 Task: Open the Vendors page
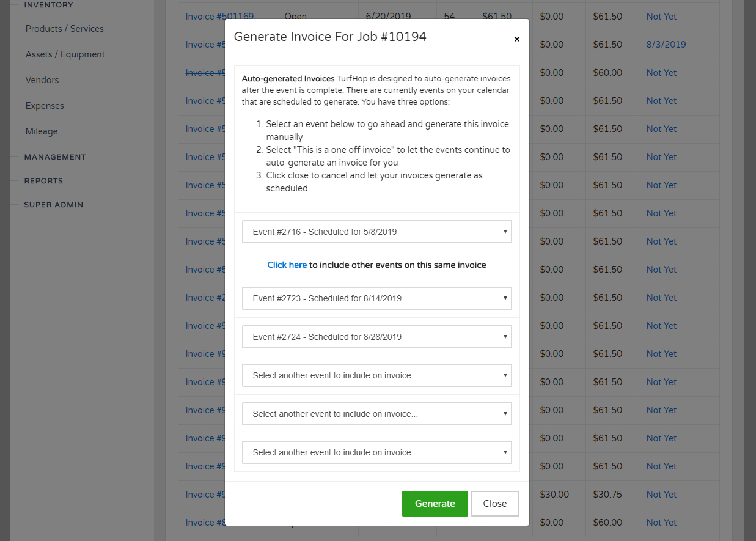click(42, 79)
